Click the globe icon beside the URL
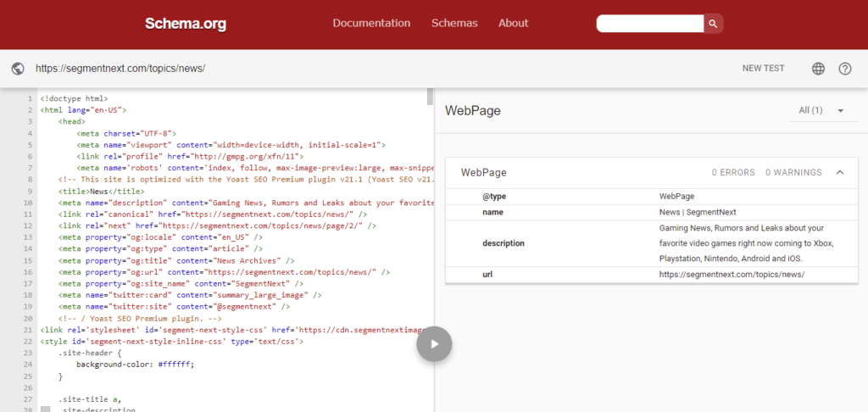868x412 pixels. [x=18, y=69]
